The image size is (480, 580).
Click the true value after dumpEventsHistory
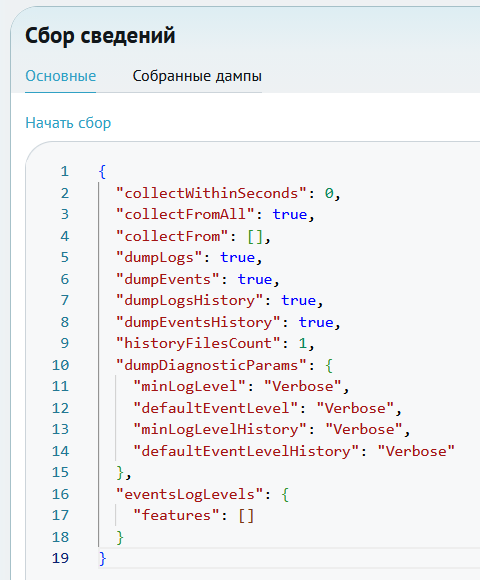[316, 322]
